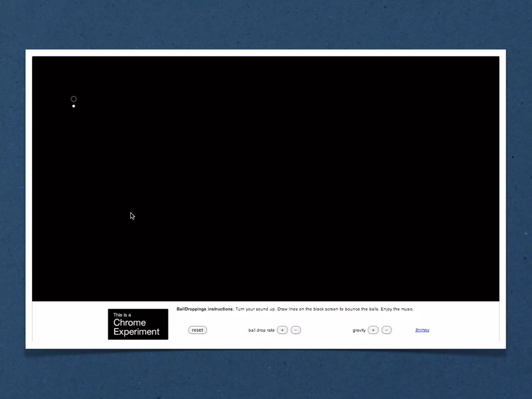The image size is (532, 399).
Task: Click the 'gravity' label text
Action: [x=359, y=330]
